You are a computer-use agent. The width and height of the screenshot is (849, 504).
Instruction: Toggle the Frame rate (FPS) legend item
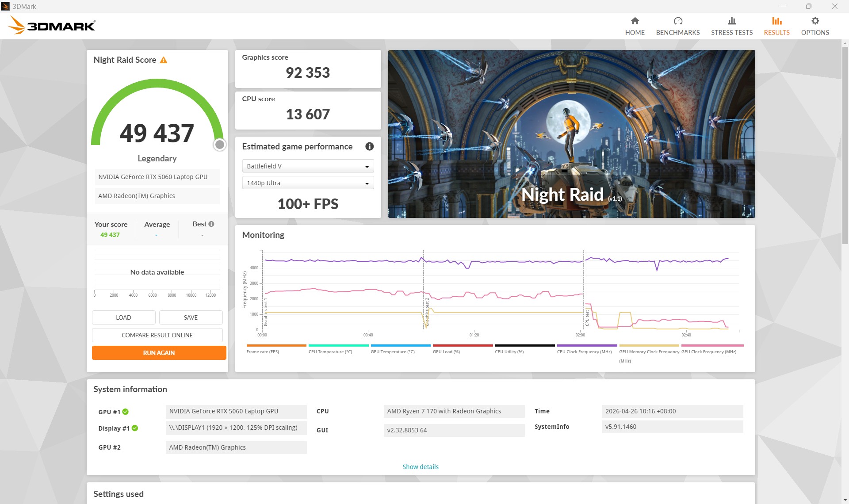276,349
